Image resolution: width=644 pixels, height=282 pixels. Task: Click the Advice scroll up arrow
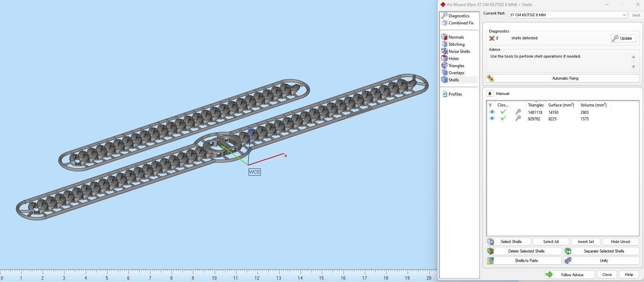click(633, 57)
